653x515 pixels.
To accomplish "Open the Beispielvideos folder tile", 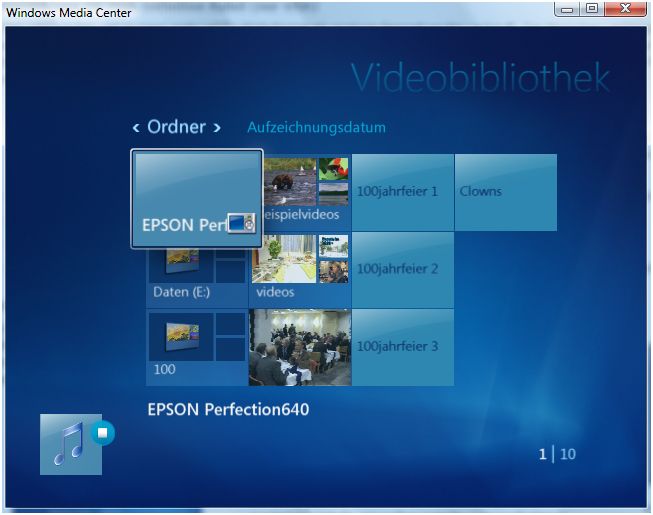I will click(307, 192).
